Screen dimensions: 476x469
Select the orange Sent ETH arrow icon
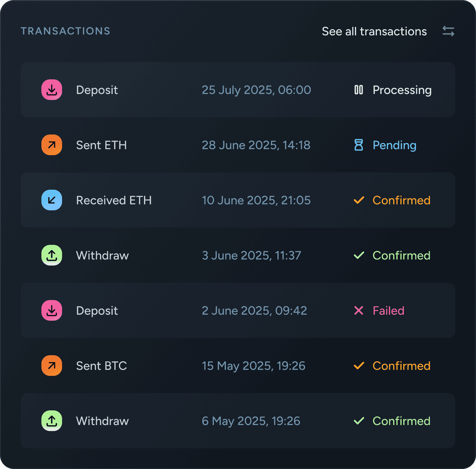pos(52,145)
